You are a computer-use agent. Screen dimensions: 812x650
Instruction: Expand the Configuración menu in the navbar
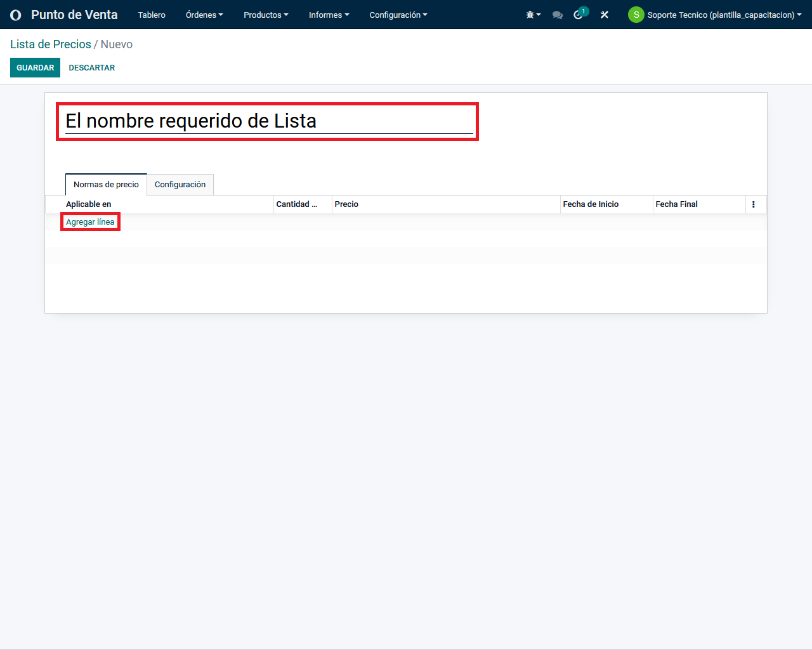point(398,15)
